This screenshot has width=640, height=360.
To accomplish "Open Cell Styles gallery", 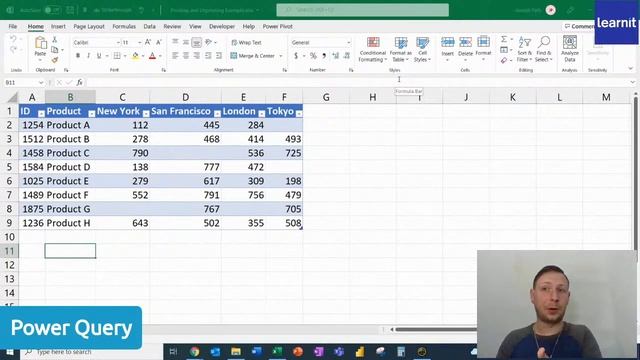I will point(422,49).
